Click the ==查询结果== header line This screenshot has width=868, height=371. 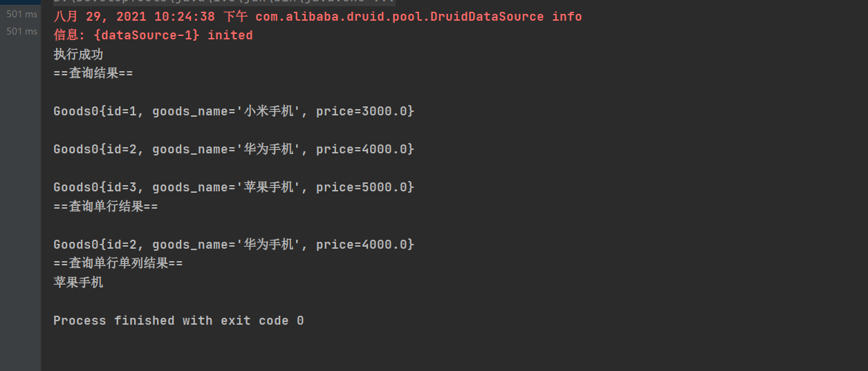click(93, 73)
